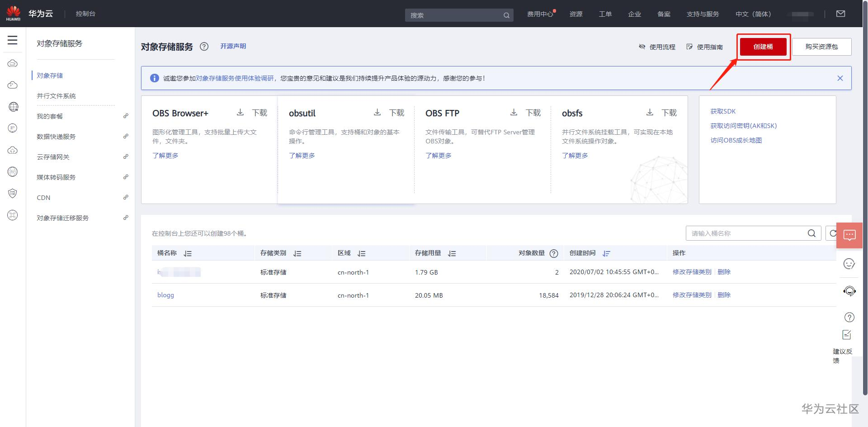Open 媒体转码服务 in the sidebar

56,177
